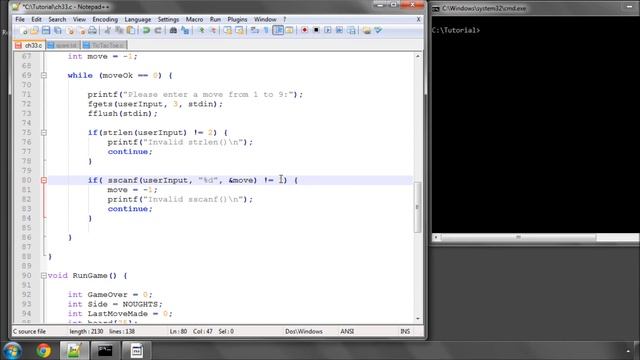Click the Save All toolbar icon

58,31
